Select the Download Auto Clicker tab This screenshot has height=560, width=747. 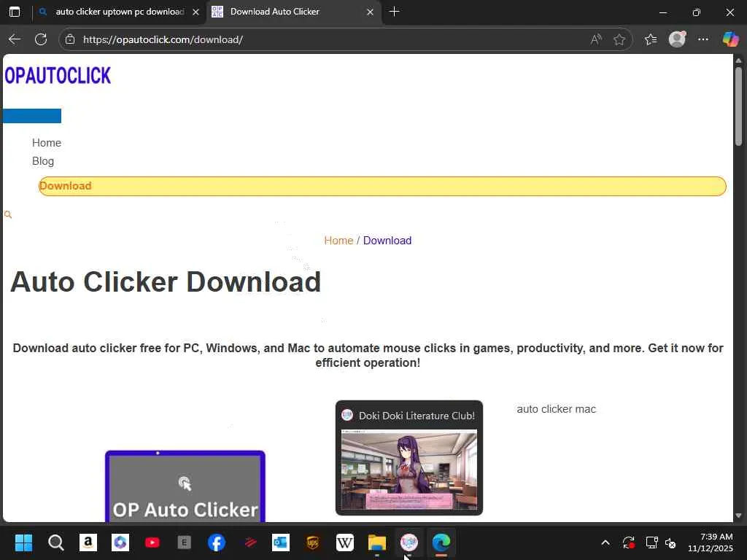coord(294,12)
